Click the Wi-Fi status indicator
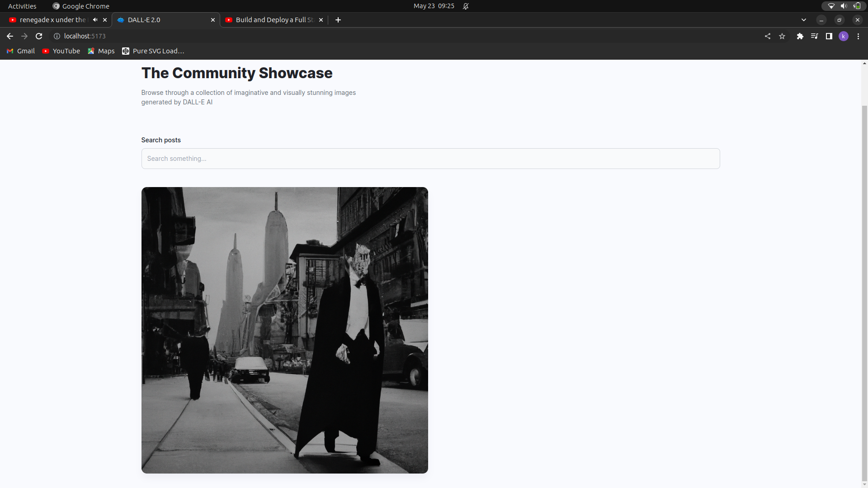 click(x=831, y=6)
